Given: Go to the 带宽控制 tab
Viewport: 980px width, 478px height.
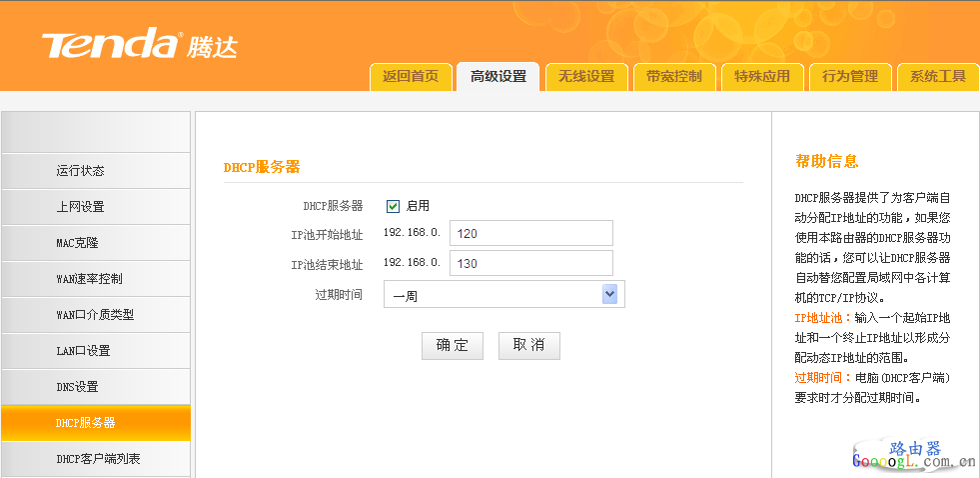Looking at the screenshot, I should [674, 77].
